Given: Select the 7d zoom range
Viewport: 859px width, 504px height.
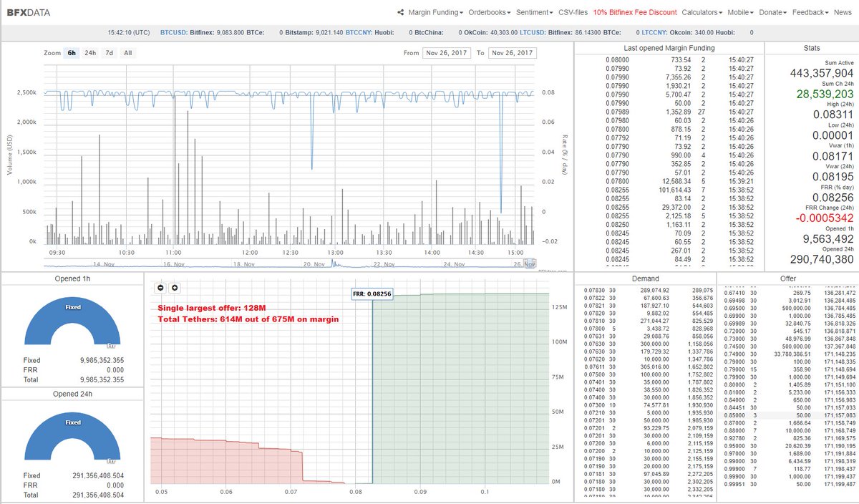Looking at the screenshot, I should [x=109, y=53].
